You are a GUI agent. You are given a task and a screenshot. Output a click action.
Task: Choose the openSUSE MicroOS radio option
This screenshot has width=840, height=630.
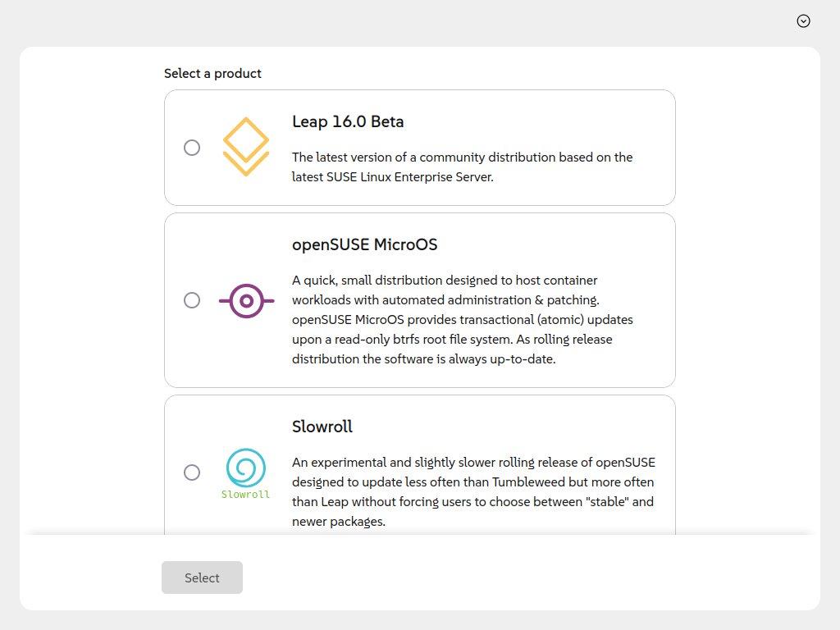[x=192, y=300]
